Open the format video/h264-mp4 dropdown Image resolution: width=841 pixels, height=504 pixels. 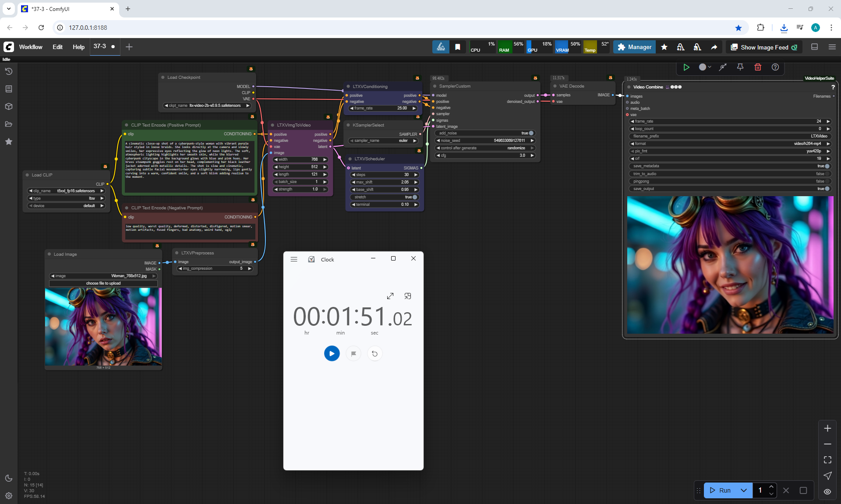point(730,144)
